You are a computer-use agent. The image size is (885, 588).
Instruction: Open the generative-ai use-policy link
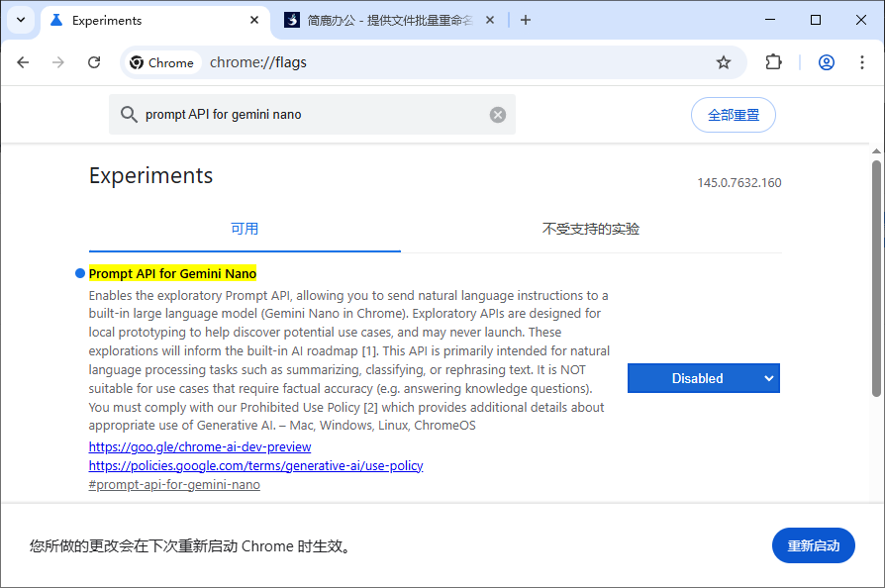pyautogui.click(x=255, y=465)
